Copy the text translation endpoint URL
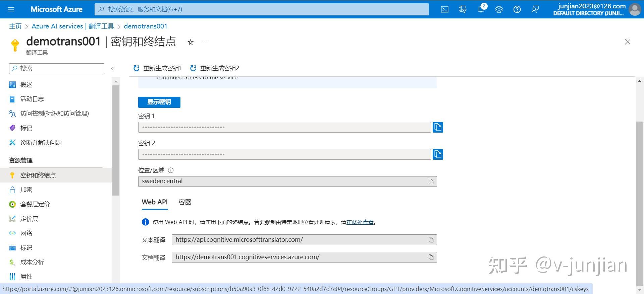The width and height of the screenshot is (644, 294). click(x=431, y=240)
